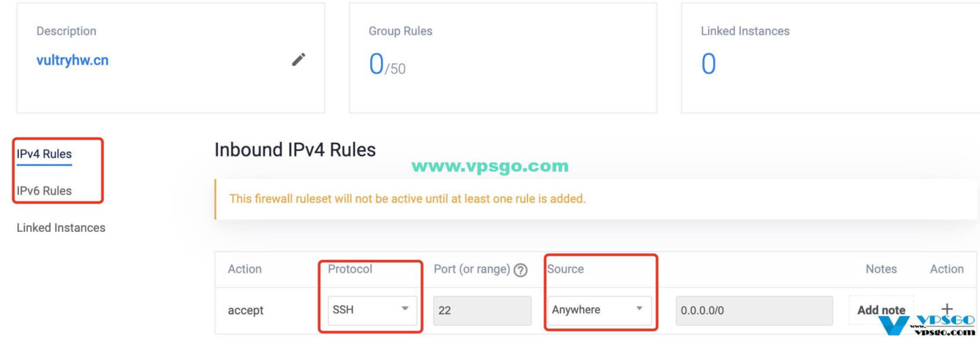This screenshot has width=980, height=338.
Task: Click the Protocol dropdown arrow
Action: pos(405,309)
